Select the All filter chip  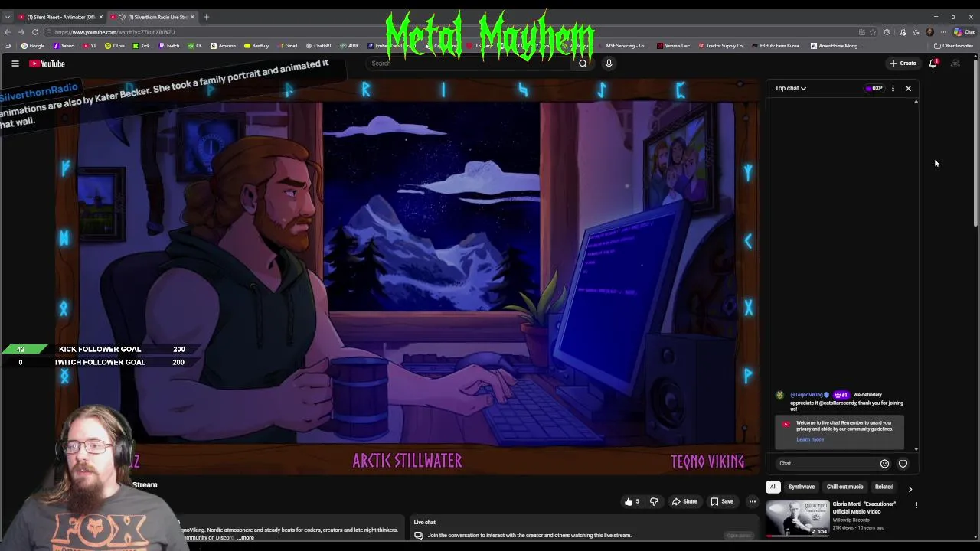point(773,487)
